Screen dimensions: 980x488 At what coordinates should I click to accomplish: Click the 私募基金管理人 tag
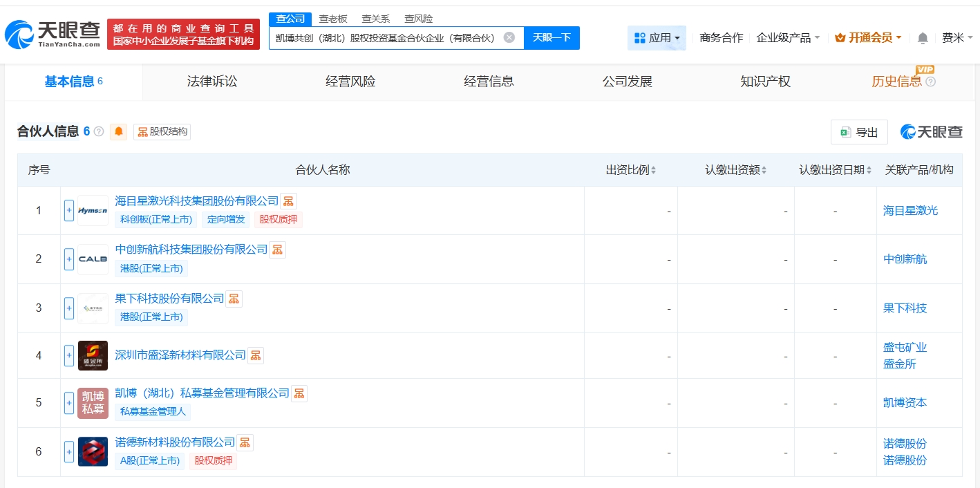click(153, 412)
